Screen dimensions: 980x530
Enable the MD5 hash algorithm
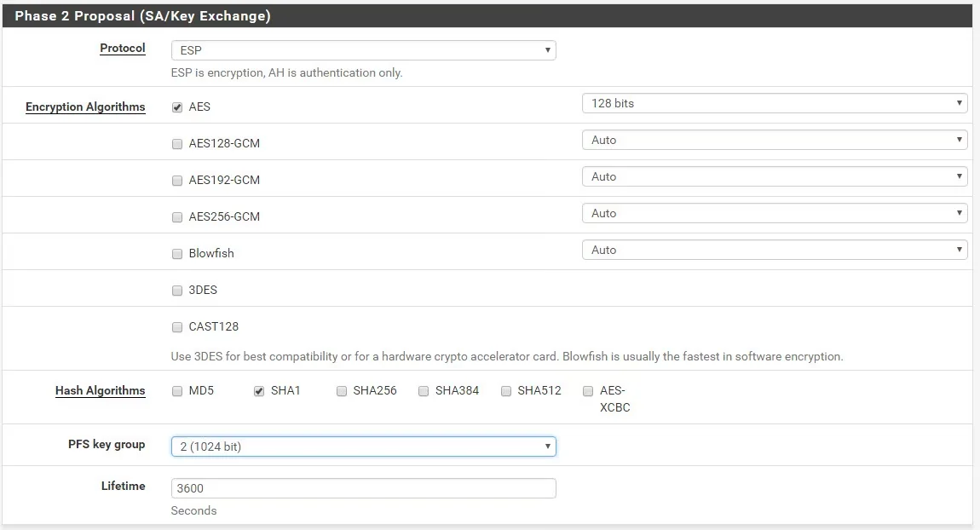pos(177,390)
